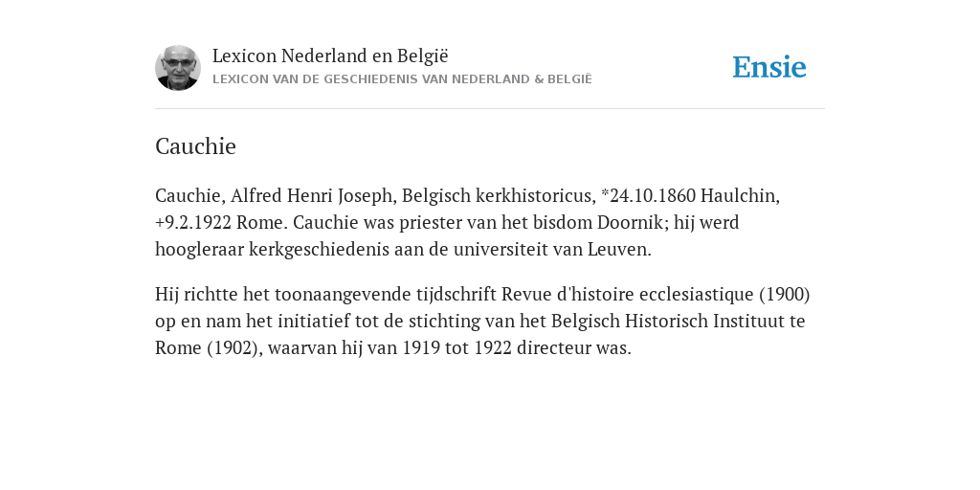980x490 pixels.
Task: Open the Ensie logo link
Action: [769, 68]
